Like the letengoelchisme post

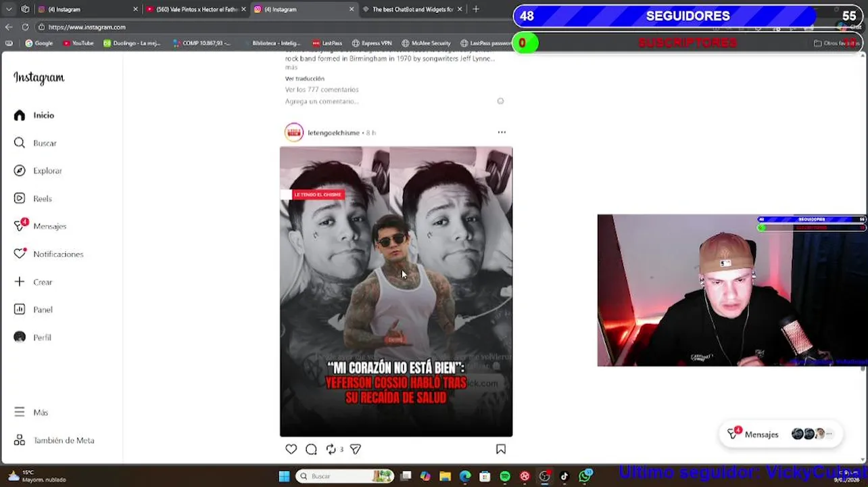(x=291, y=449)
